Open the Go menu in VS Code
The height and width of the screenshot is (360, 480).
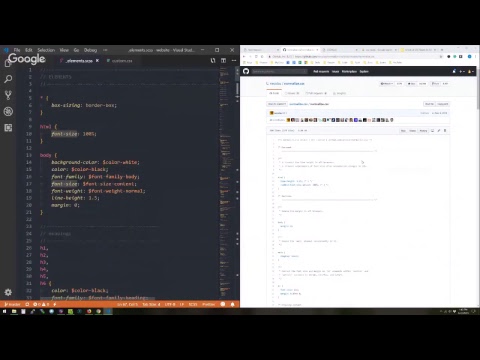pos(76,50)
